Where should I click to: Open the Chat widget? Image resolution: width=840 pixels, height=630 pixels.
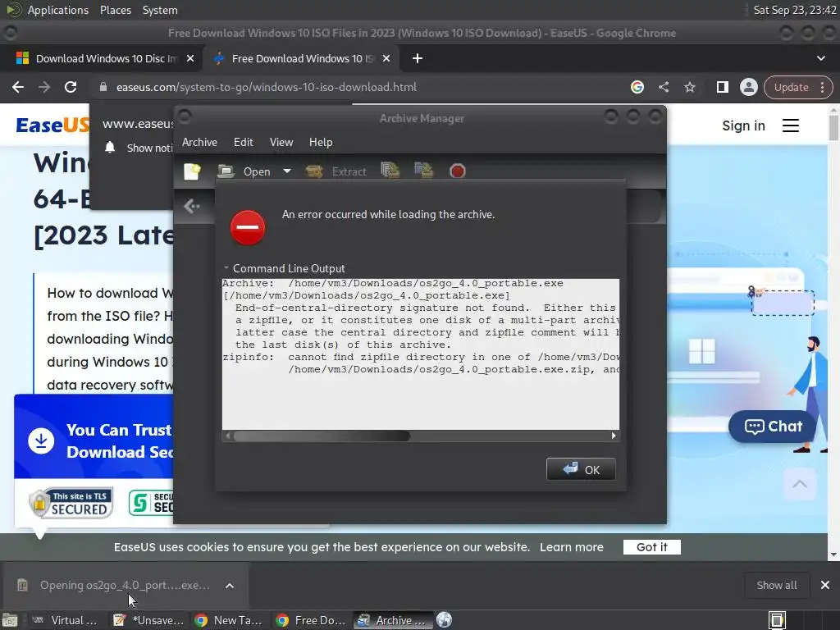(773, 427)
